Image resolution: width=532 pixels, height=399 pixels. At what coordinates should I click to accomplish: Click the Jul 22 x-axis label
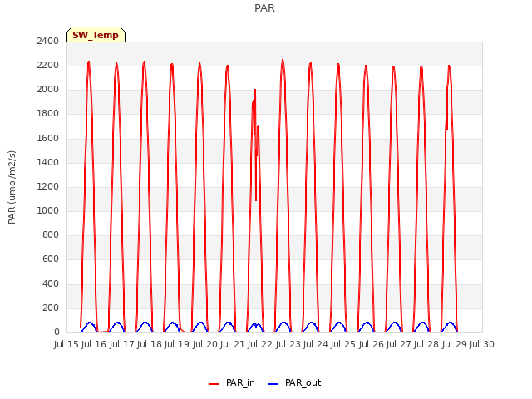(x=260, y=344)
